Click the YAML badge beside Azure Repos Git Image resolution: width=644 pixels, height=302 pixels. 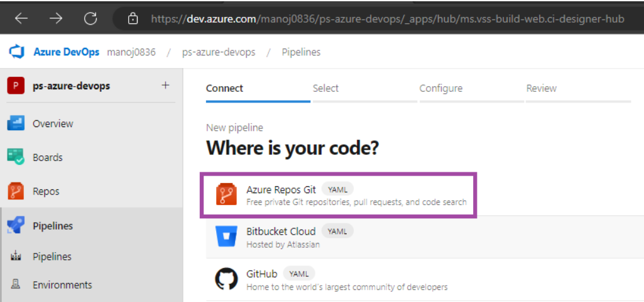click(337, 189)
